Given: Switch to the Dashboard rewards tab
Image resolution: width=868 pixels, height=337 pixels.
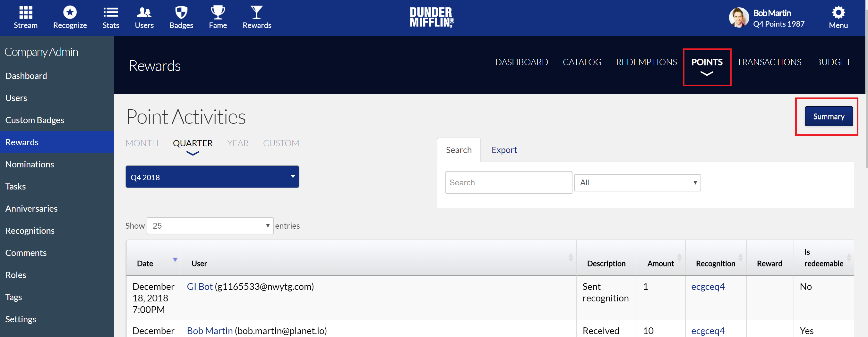Looking at the screenshot, I should pyautogui.click(x=521, y=62).
